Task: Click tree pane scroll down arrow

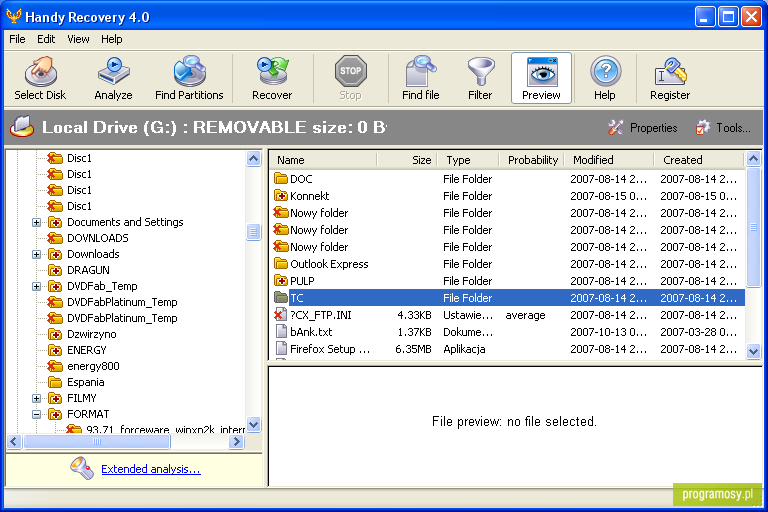Action: tap(254, 424)
